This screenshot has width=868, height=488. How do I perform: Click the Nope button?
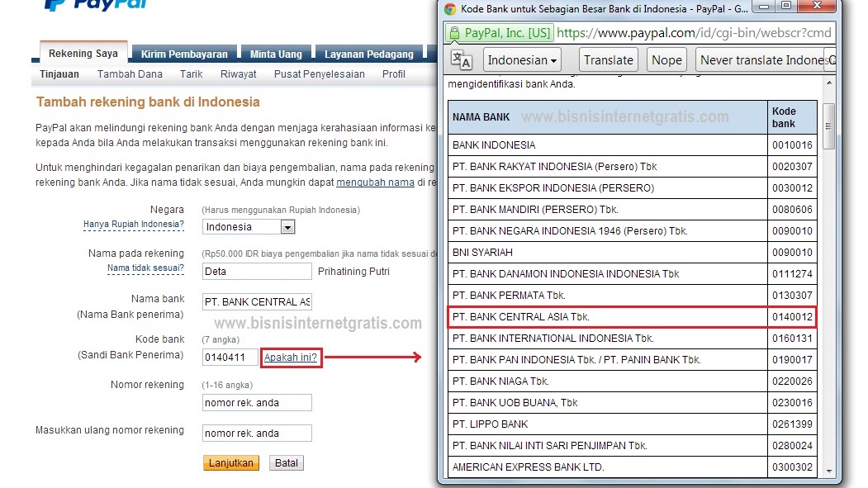(666, 59)
